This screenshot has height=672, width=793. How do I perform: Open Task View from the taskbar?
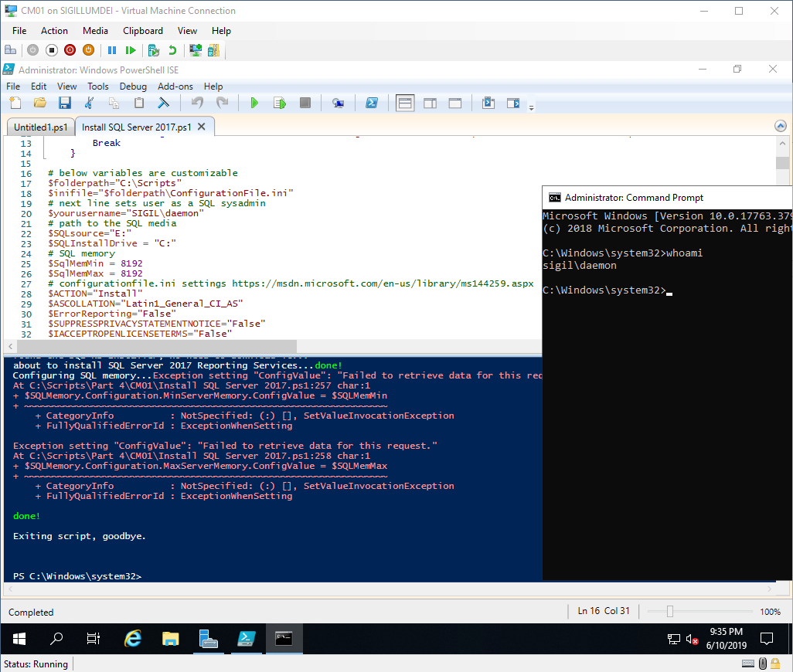click(x=93, y=639)
